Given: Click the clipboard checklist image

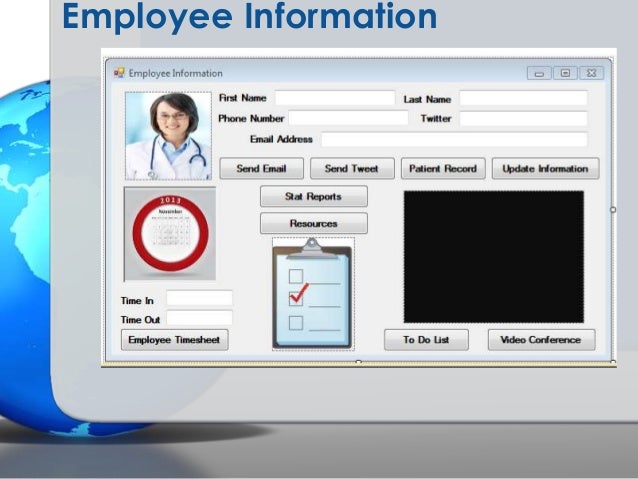Looking at the screenshot, I should [x=313, y=294].
